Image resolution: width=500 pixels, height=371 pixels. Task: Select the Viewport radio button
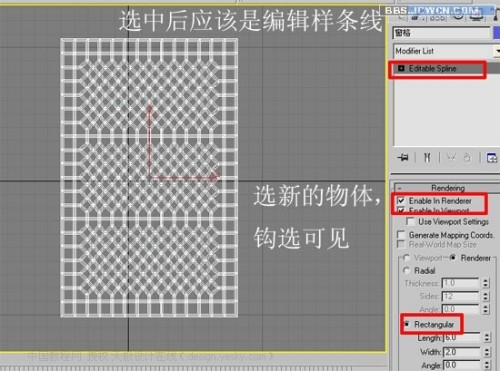pyautogui.click(x=406, y=258)
